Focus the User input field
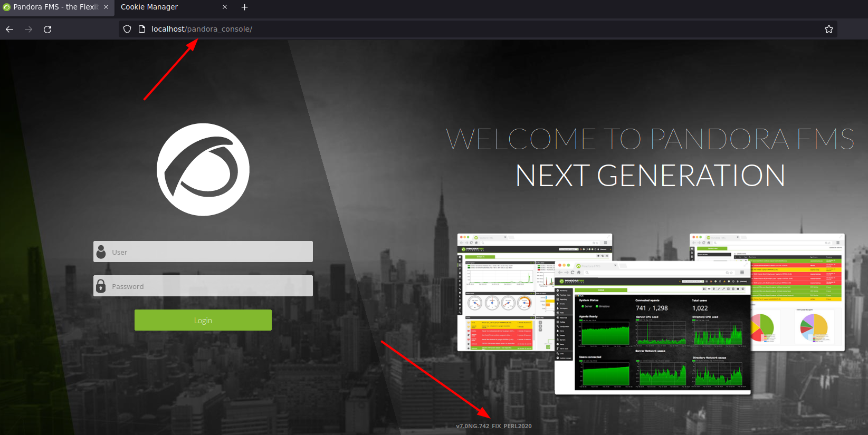 [203, 252]
